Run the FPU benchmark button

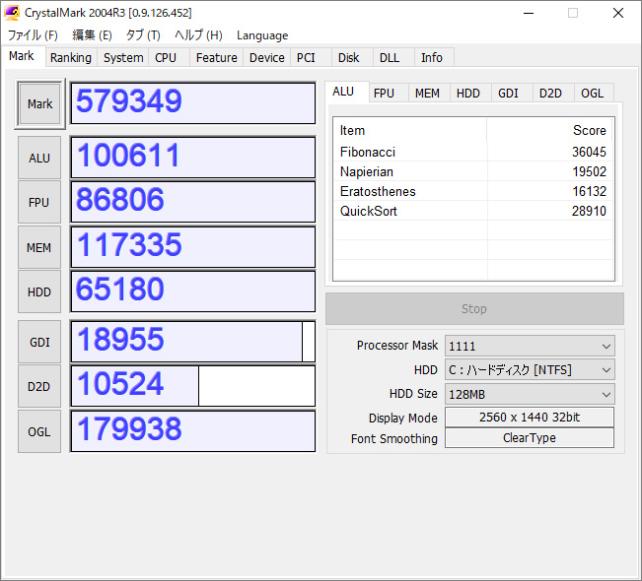point(40,202)
